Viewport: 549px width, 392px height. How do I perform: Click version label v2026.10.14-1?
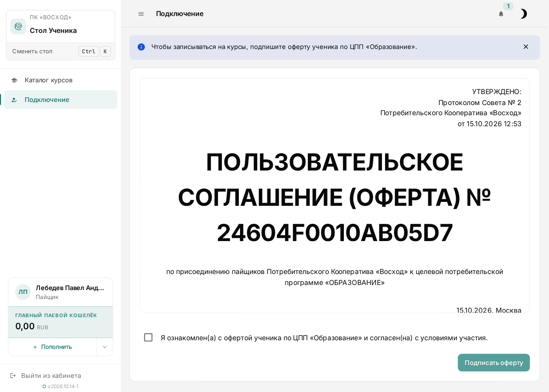coord(63,387)
